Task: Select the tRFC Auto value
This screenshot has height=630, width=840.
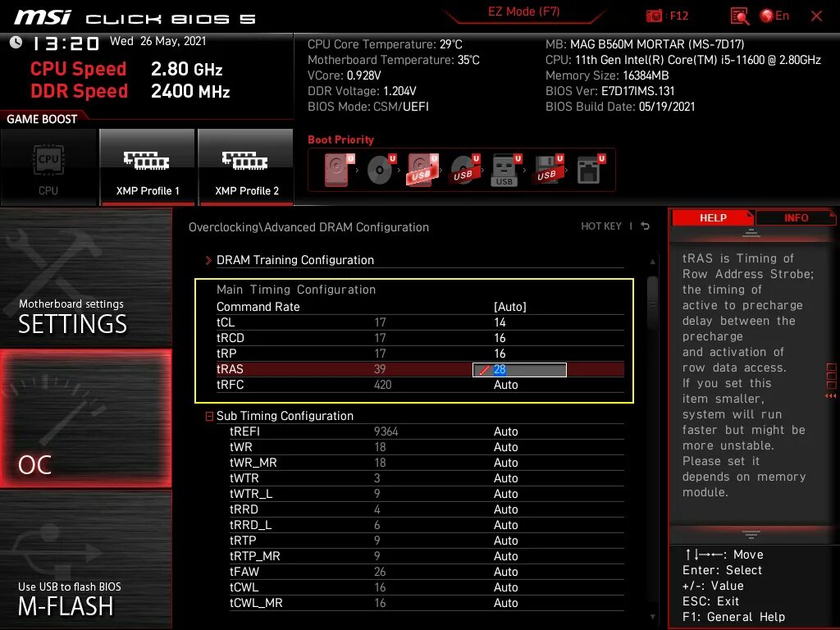Action: click(505, 386)
